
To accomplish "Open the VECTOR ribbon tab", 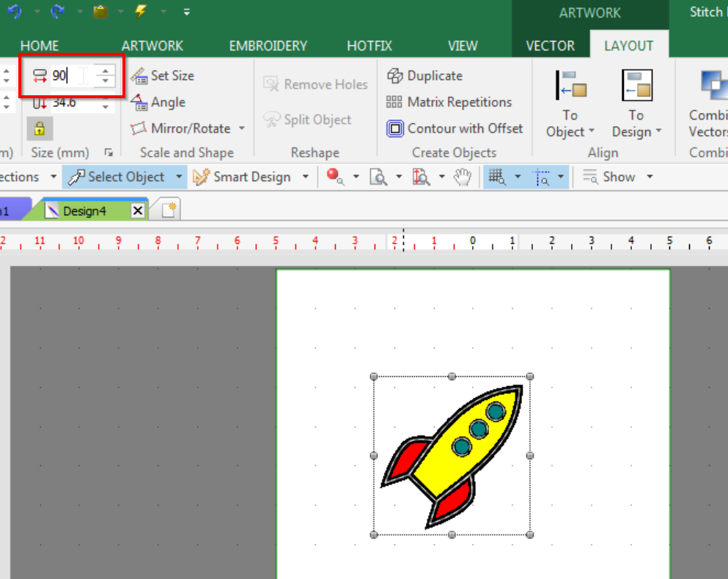I will pyautogui.click(x=550, y=45).
